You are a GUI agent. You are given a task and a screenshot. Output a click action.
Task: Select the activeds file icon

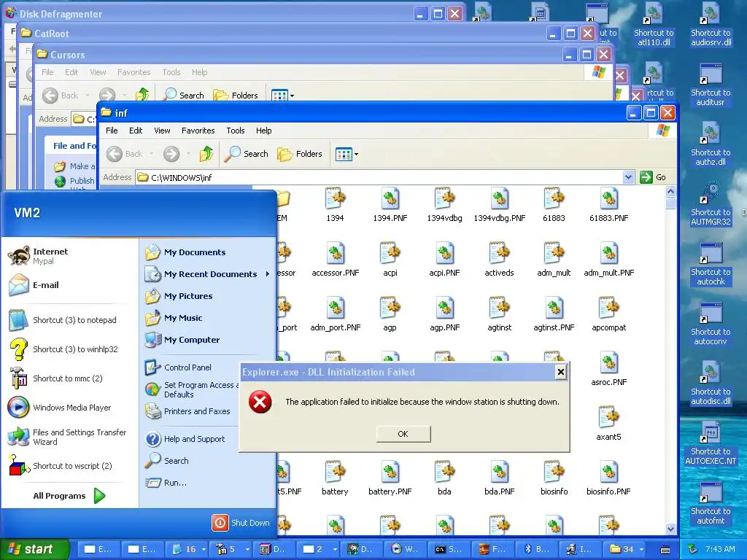(x=499, y=253)
